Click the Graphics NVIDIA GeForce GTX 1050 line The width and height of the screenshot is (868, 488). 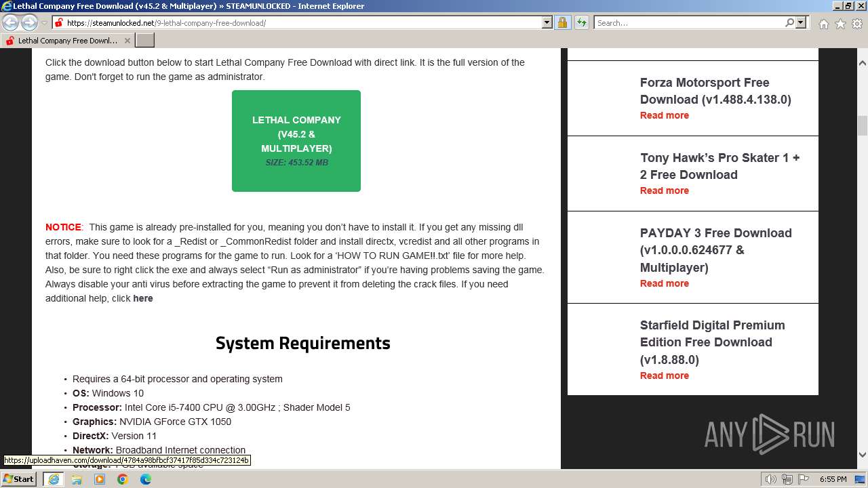click(x=152, y=422)
